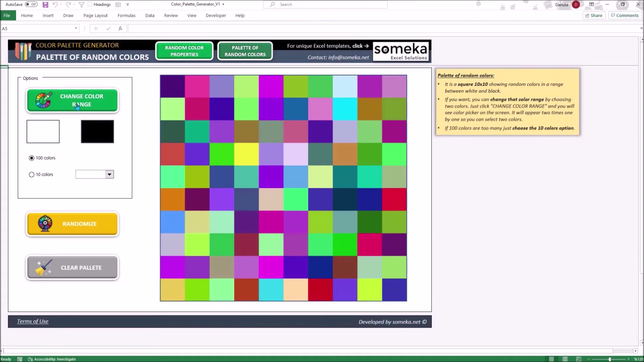Select the 100 colors radio button
Viewport: 644px width, 362px height.
pos(32,158)
